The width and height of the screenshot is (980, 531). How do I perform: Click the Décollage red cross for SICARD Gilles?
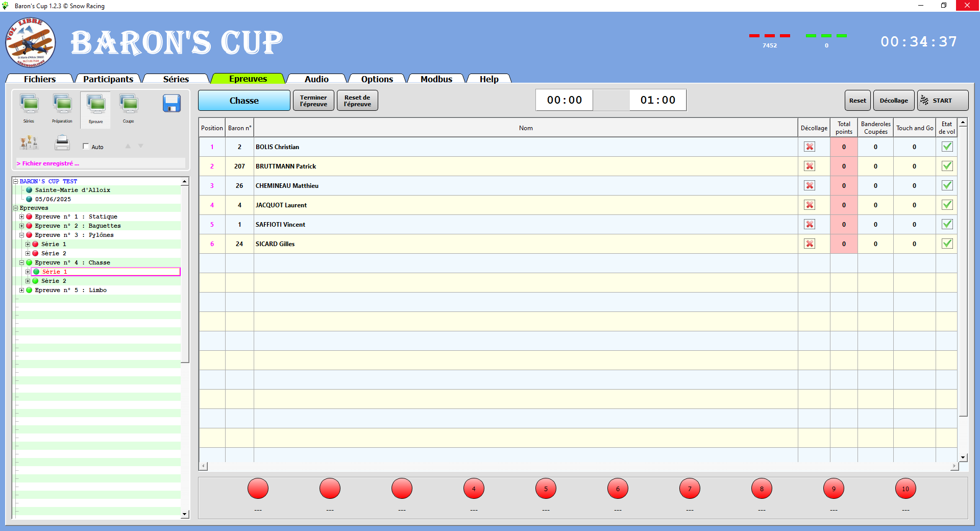[810, 244]
